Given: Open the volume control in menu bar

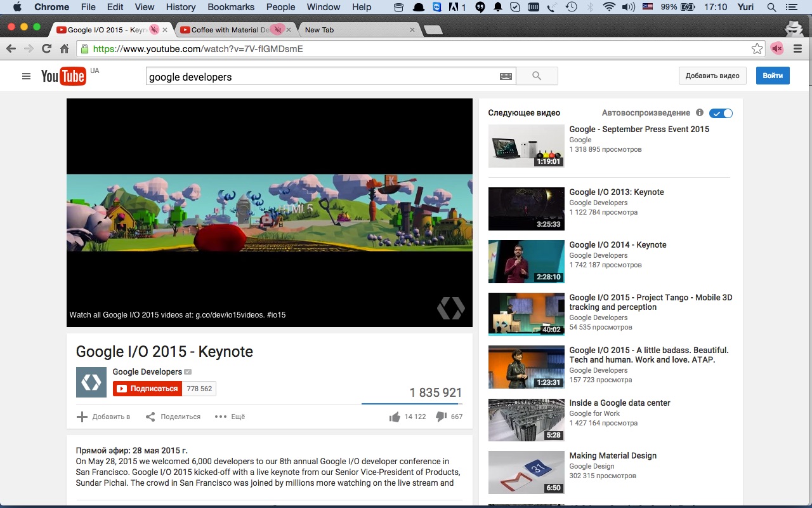Looking at the screenshot, I should [x=628, y=7].
